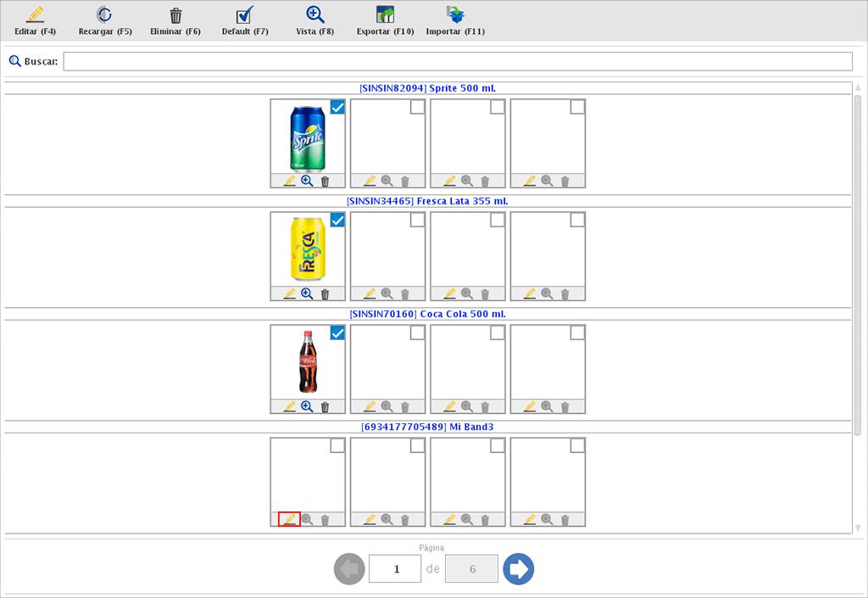Click the previous page arrow button

coord(349,569)
